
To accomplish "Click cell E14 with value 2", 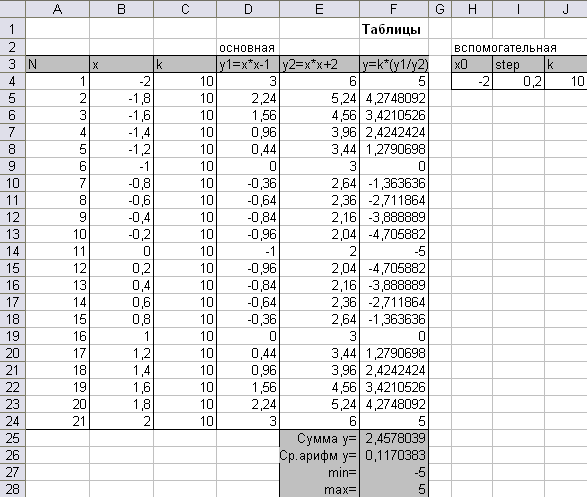I will pyautogui.click(x=319, y=251).
